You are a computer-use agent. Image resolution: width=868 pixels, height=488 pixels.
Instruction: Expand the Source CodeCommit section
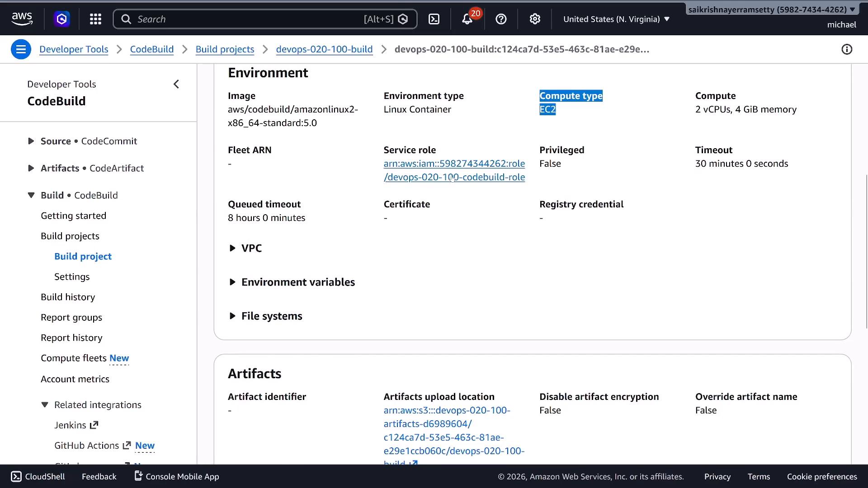pyautogui.click(x=31, y=141)
